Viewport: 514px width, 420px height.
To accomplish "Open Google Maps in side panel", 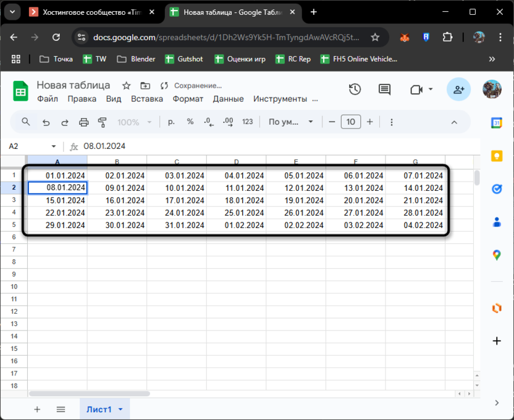I will click(x=496, y=255).
